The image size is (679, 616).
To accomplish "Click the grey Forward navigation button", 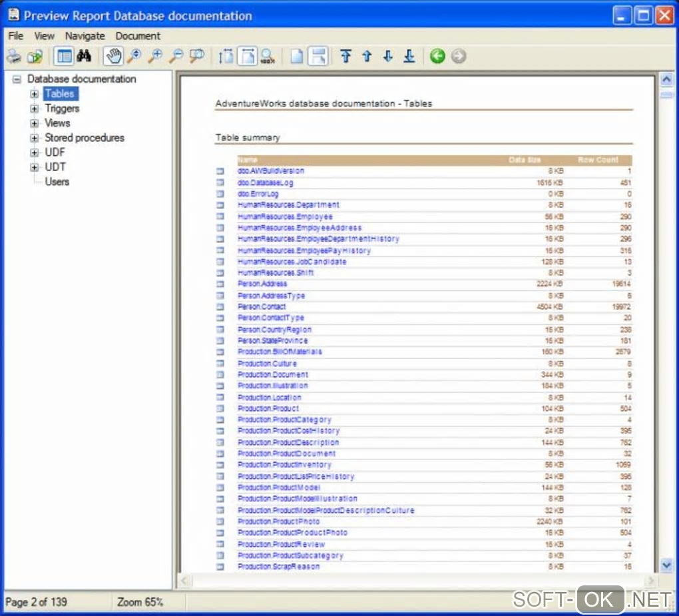I will 459,57.
